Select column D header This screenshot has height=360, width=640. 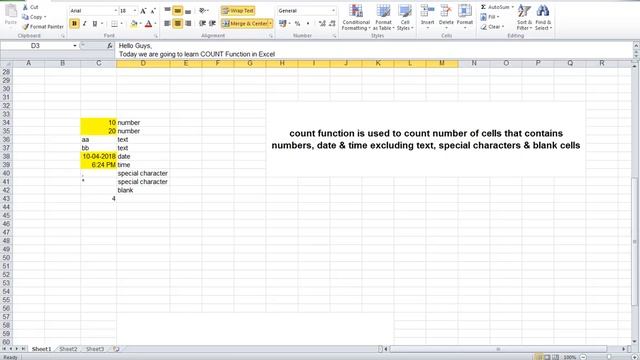pos(143,63)
